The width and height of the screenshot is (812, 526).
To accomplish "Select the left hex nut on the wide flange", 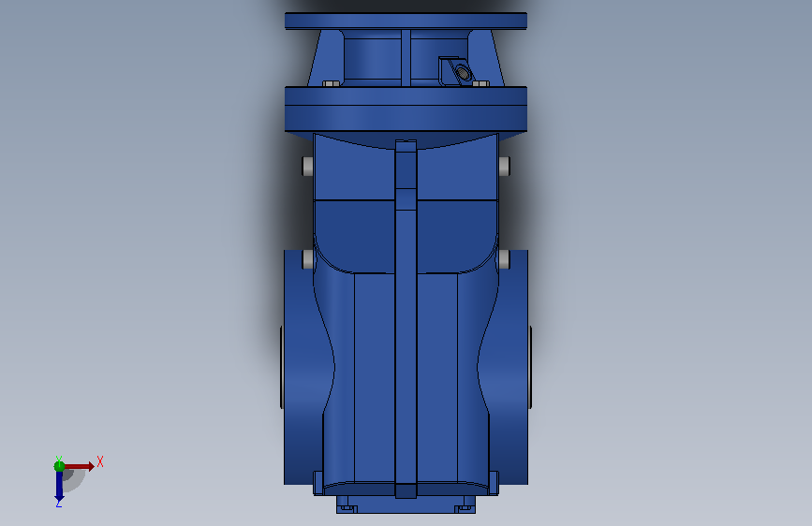I will 331,83.
